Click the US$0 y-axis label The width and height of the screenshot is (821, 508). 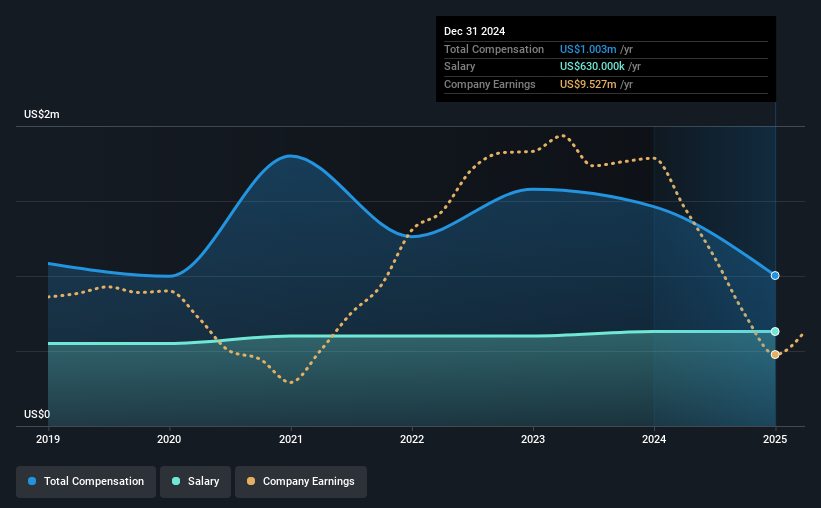click(x=37, y=414)
